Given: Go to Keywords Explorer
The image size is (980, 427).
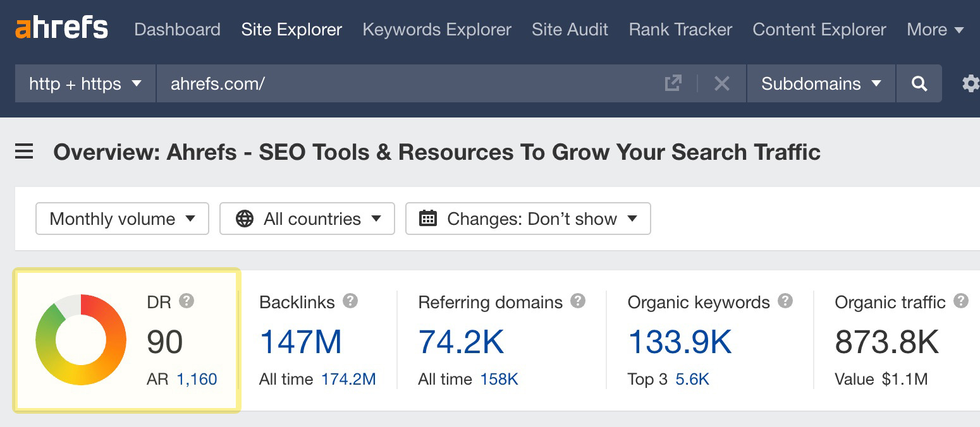Looking at the screenshot, I should click(436, 29).
